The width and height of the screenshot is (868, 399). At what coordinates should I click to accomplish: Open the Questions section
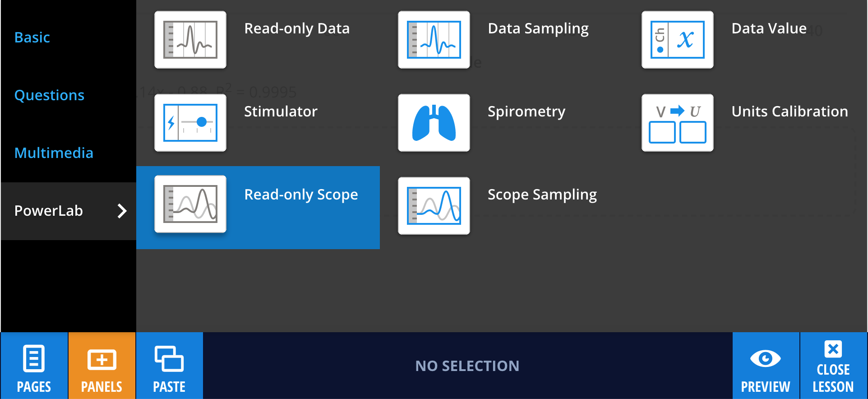[x=49, y=95]
